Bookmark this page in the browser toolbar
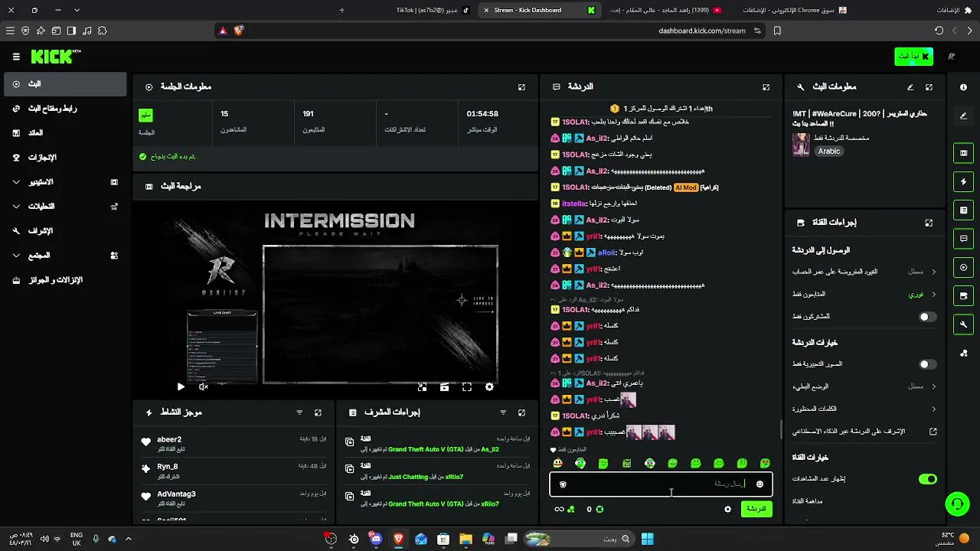980x551 pixels. click(777, 31)
